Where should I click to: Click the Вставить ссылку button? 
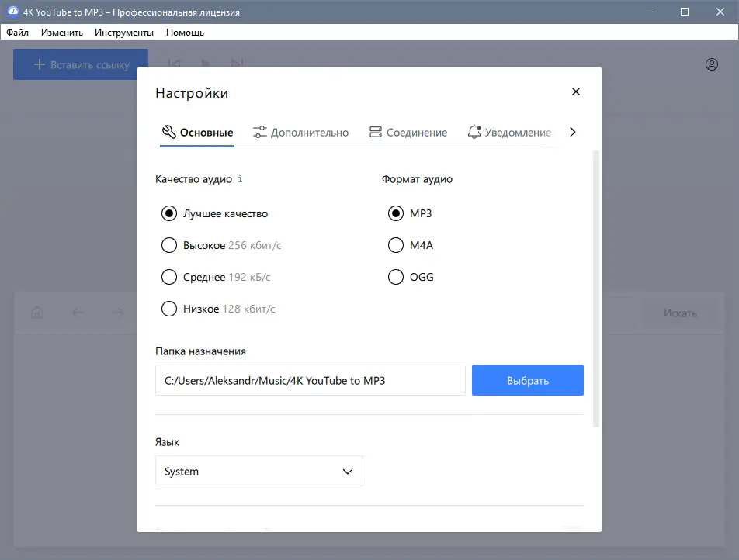tap(81, 64)
